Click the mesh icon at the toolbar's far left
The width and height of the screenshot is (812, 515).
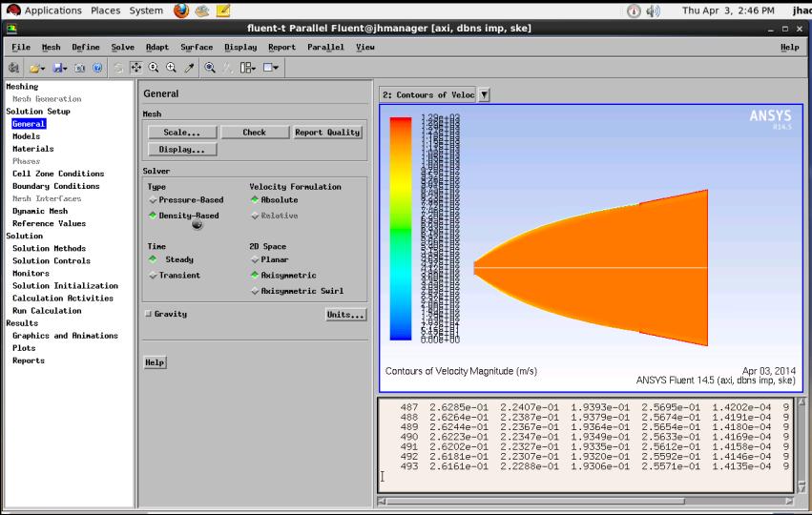coord(13,68)
